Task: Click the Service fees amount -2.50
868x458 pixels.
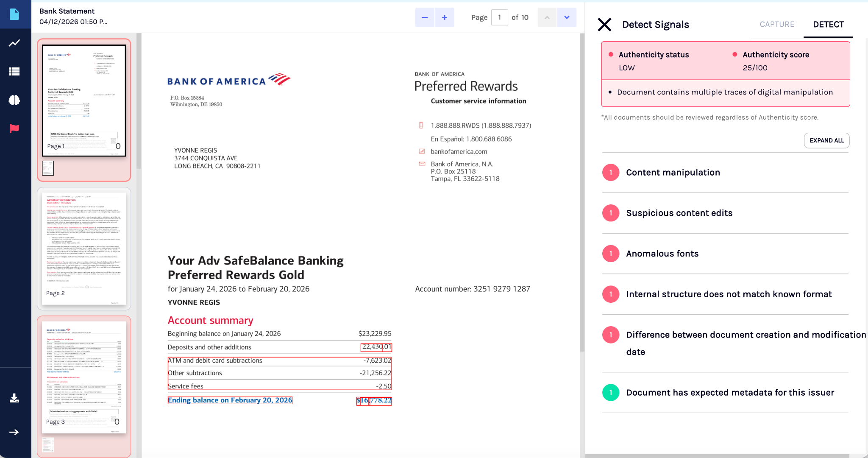Action: click(x=384, y=386)
